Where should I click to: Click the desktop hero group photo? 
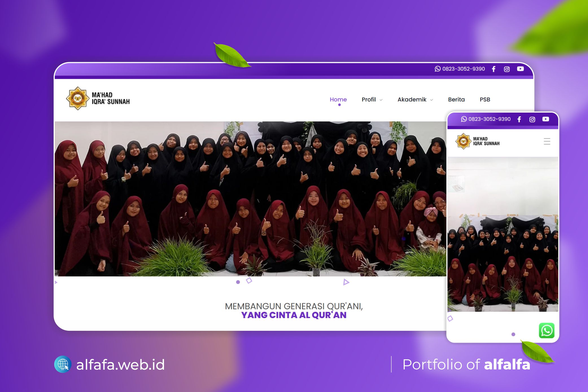(x=250, y=199)
